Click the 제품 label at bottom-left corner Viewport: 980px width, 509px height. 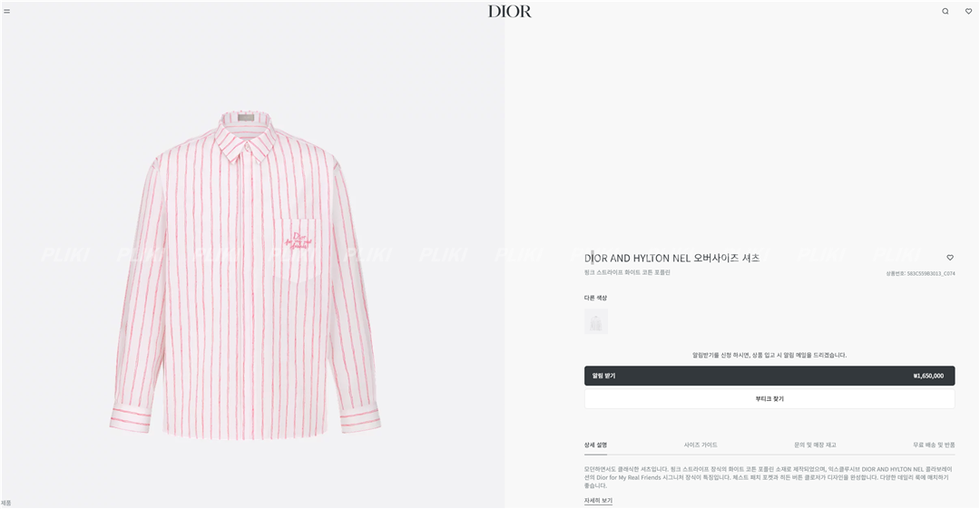(6, 503)
